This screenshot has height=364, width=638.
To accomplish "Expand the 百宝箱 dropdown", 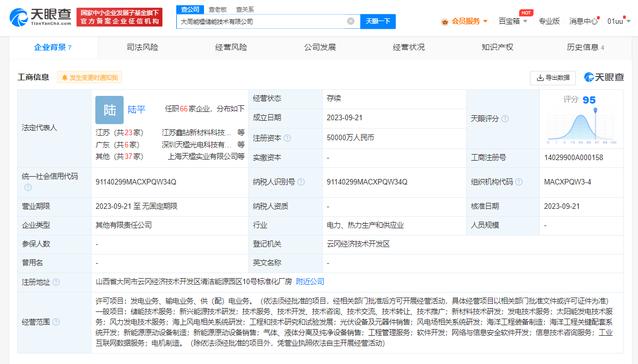I will point(513,21).
